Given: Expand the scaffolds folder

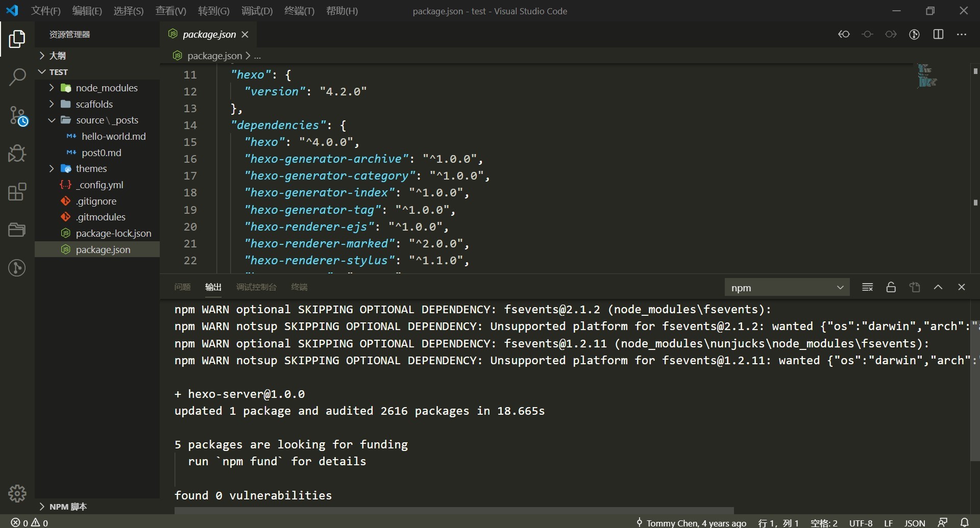Looking at the screenshot, I should pyautogui.click(x=97, y=104).
